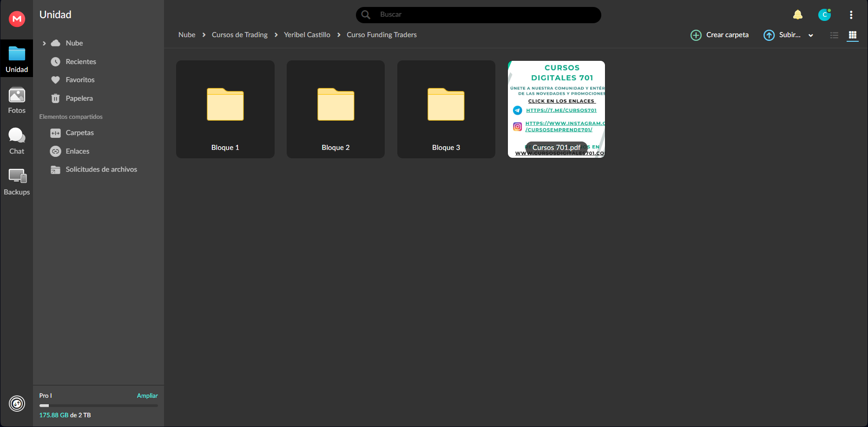The width and height of the screenshot is (868, 427).
Task: Click the search magnifier icon
Action: pos(366,15)
